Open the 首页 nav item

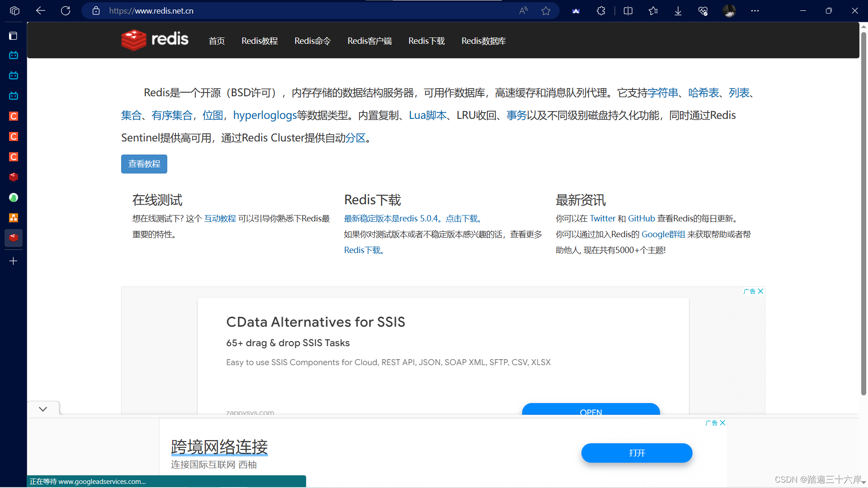coord(217,41)
